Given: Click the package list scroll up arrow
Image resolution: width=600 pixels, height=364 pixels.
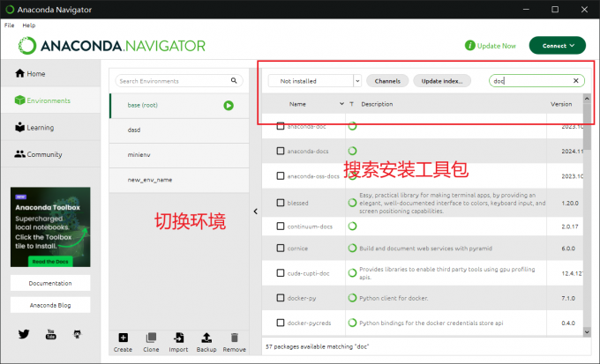Looking at the screenshot, I should pos(587,99).
